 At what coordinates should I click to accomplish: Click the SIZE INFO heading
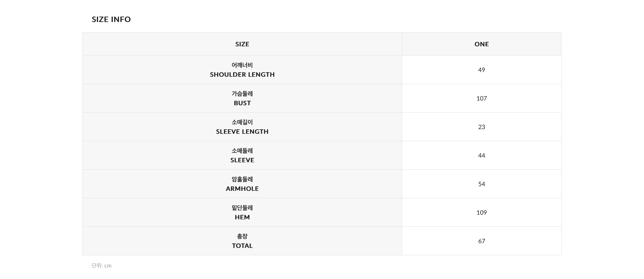click(x=111, y=19)
